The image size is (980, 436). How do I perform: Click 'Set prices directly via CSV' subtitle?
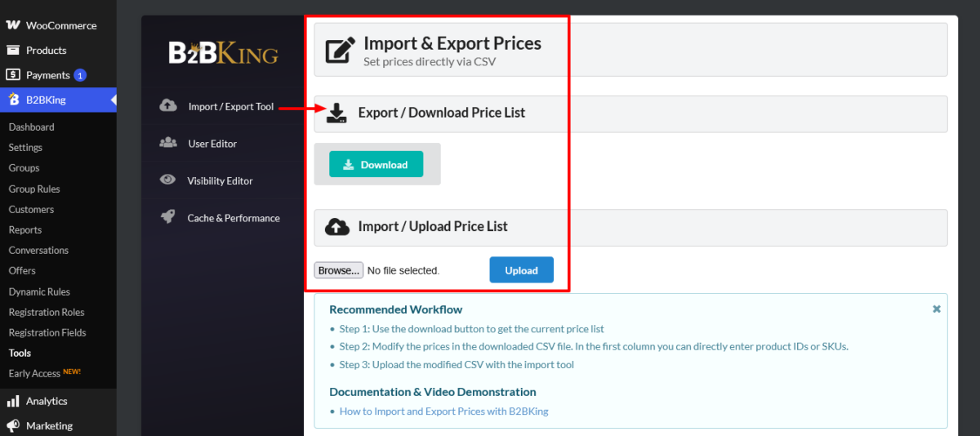430,61
